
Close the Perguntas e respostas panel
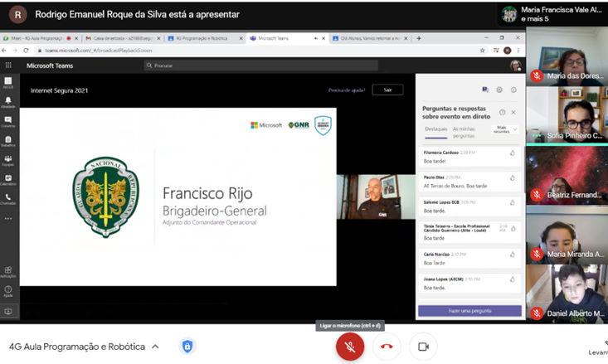click(x=513, y=113)
